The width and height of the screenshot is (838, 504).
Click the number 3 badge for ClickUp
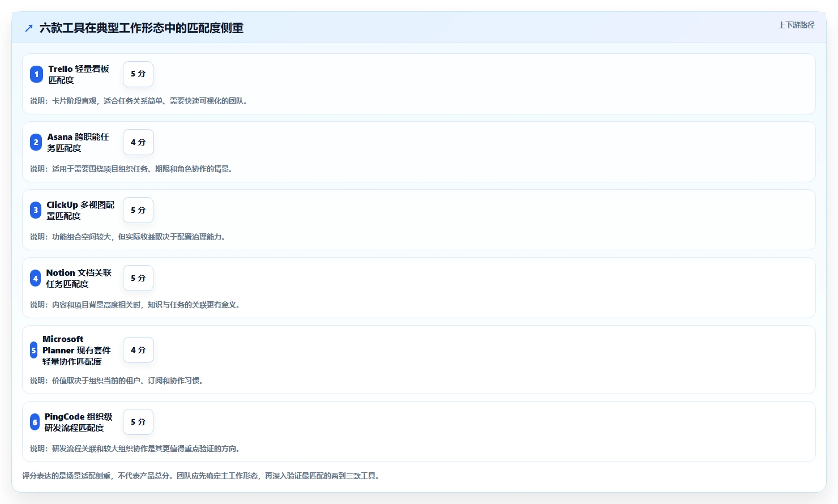36,210
